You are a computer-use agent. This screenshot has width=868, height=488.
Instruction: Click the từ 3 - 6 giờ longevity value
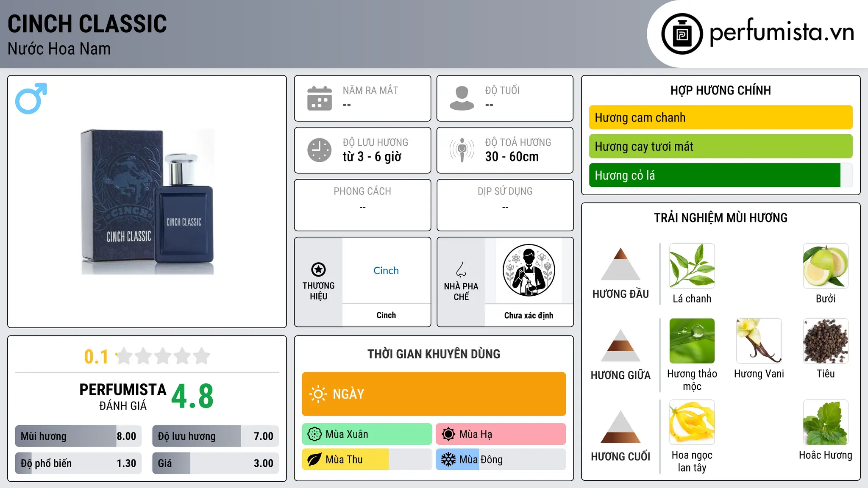click(x=372, y=157)
